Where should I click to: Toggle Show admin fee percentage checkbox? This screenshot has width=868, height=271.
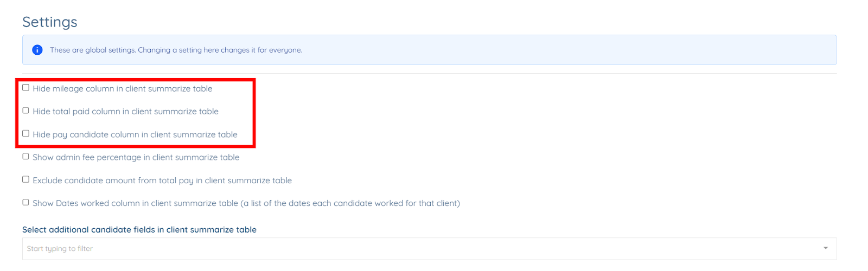pos(25,157)
